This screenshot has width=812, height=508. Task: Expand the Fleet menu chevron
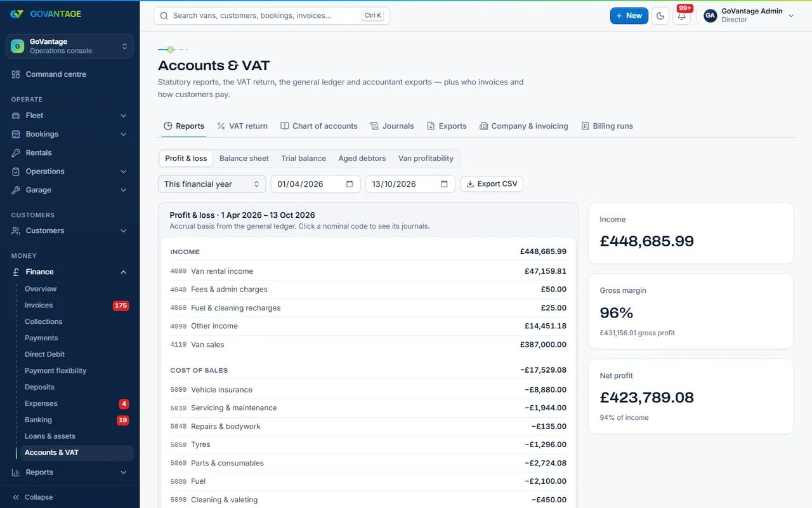point(124,116)
